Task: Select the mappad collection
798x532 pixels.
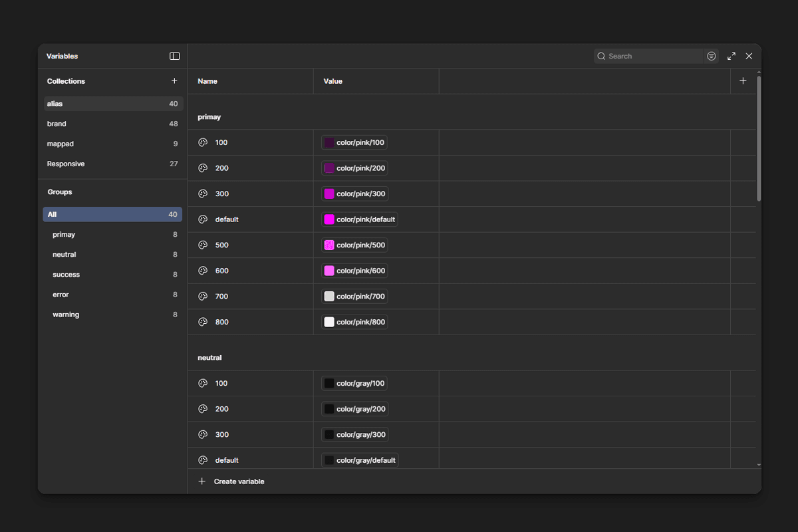Action: pyautogui.click(x=61, y=144)
